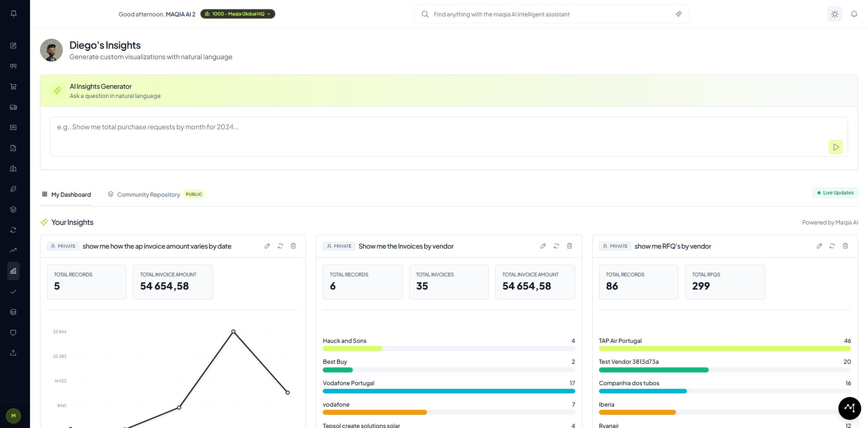Screen dimensions: 868x428
Task: Click the Vodafone Portugal progress bar
Action: pyautogui.click(x=448, y=391)
